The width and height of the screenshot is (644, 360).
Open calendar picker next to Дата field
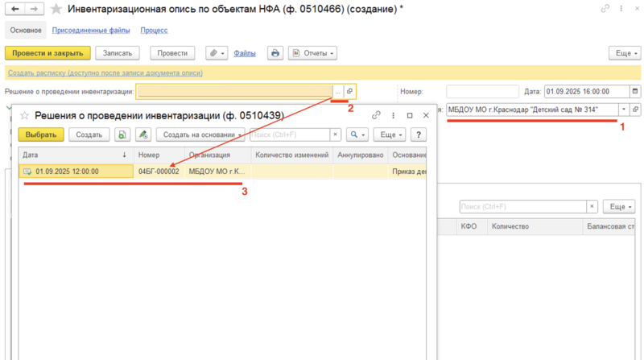636,92
